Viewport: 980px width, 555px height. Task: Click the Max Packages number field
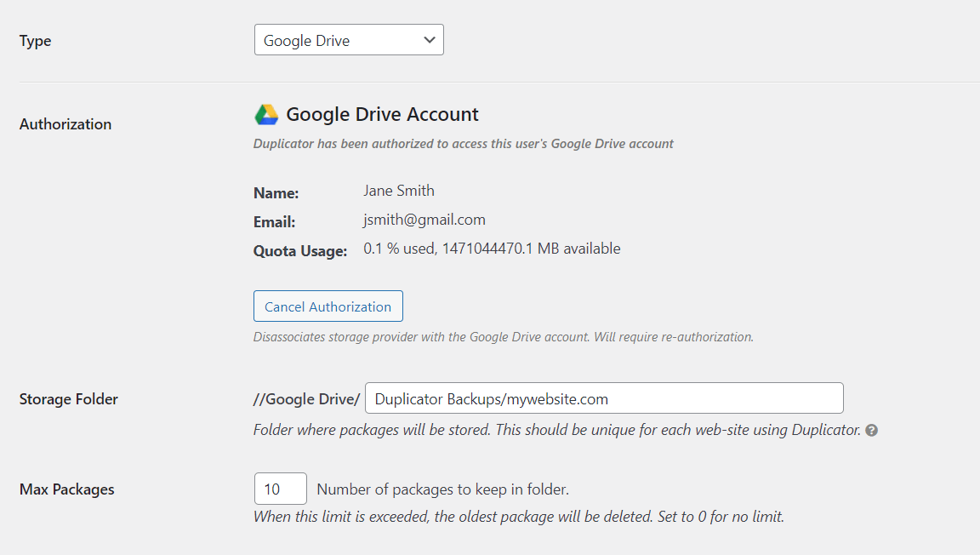click(x=281, y=489)
